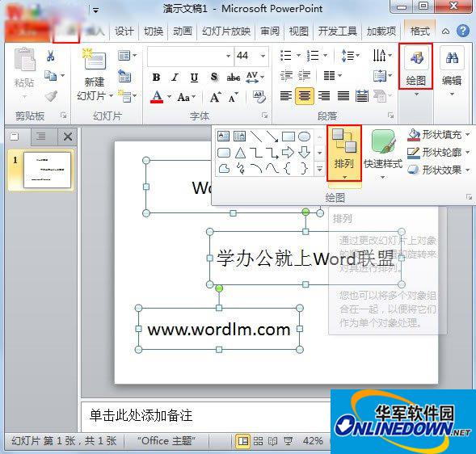This screenshot has width=476, height=454.
Task: Open the Quick Styles button
Action: click(383, 154)
